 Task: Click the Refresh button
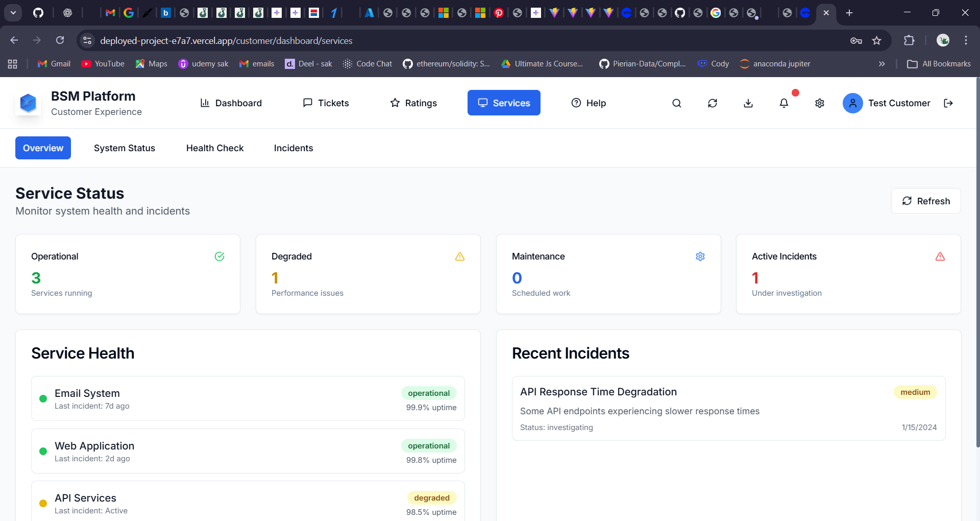coord(926,201)
